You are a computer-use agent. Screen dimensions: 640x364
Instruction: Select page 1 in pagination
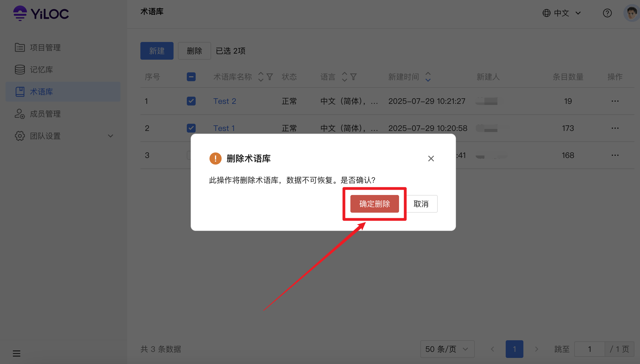tap(515, 349)
